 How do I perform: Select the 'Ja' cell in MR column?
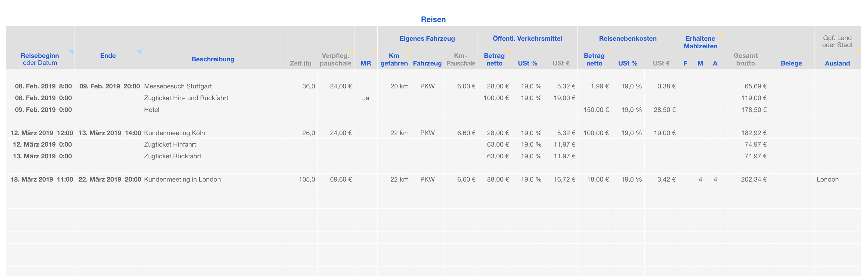[x=366, y=98]
